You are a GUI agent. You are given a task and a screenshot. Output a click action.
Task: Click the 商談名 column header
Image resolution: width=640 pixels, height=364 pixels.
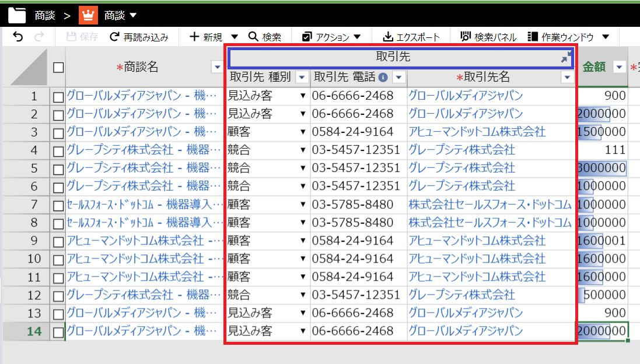click(x=141, y=67)
